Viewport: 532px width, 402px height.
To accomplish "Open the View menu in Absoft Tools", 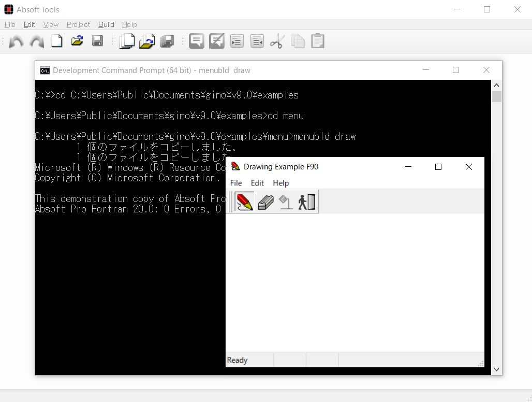I will click(x=51, y=24).
